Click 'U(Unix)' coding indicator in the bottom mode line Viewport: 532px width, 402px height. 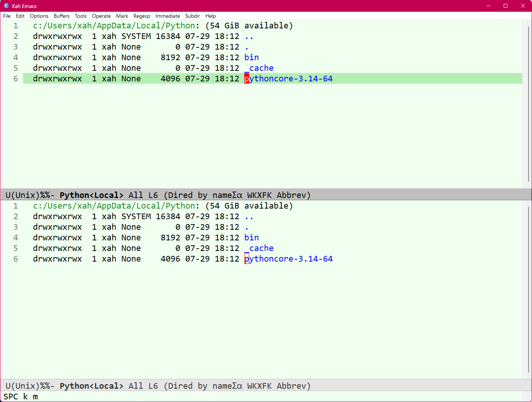pyautogui.click(x=23, y=386)
